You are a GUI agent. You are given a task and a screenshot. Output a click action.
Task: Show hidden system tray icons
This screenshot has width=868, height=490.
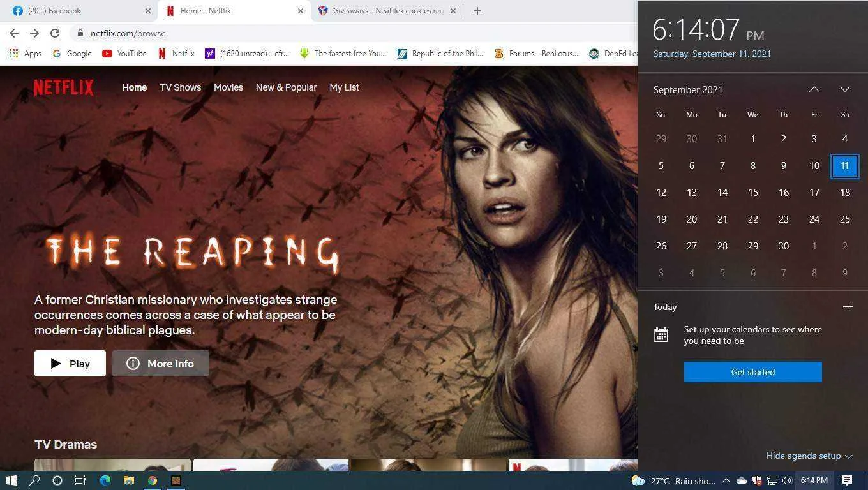click(726, 480)
